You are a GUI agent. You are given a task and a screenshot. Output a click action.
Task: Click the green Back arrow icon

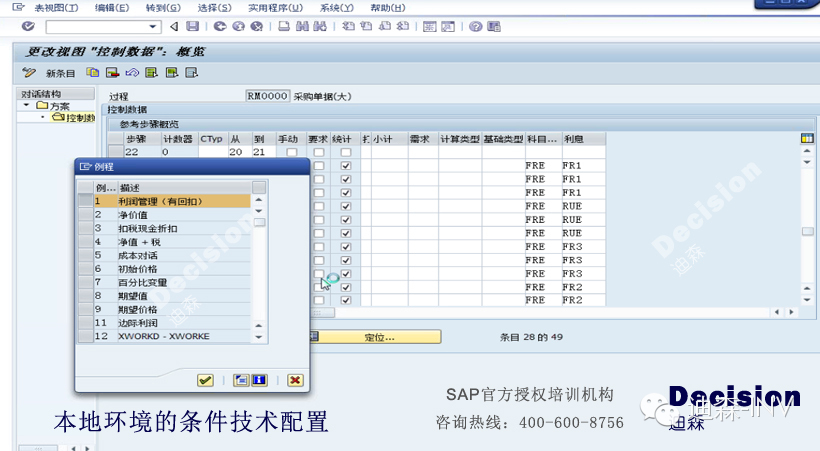point(220,26)
